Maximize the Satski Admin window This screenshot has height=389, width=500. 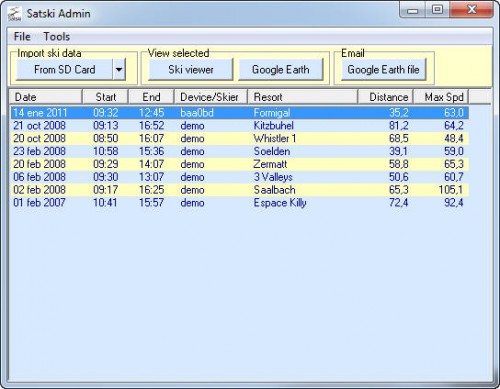coord(437,9)
